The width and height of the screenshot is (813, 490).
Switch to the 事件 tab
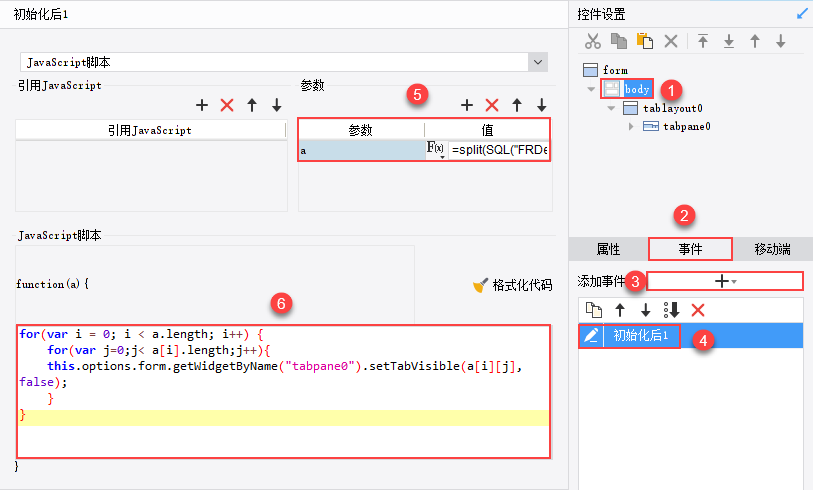pyautogui.click(x=690, y=249)
